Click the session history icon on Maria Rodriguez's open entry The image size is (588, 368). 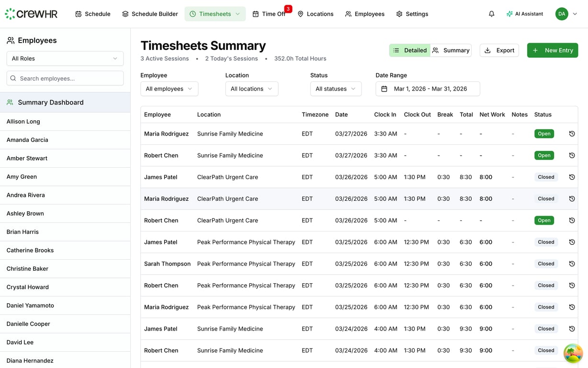click(x=572, y=134)
